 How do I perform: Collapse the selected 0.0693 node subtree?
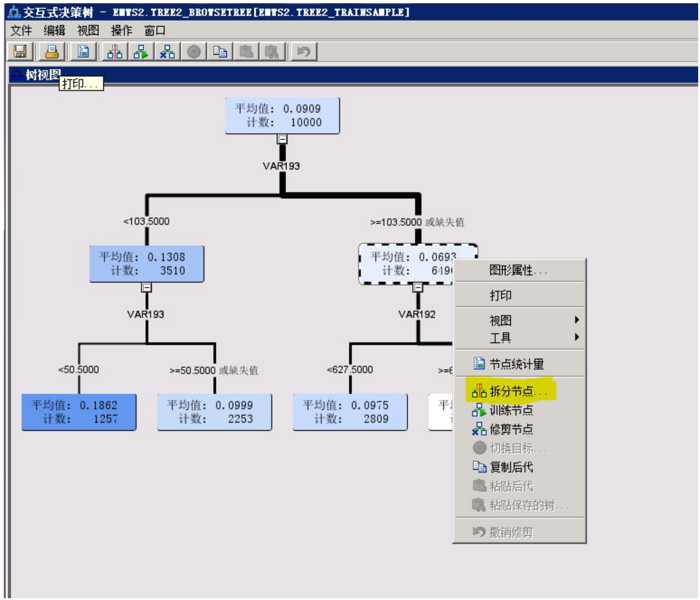418,287
